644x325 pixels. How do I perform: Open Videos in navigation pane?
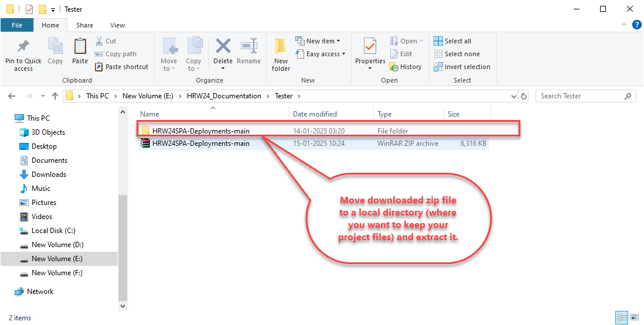pyautogui.click(x=36, y=216)
